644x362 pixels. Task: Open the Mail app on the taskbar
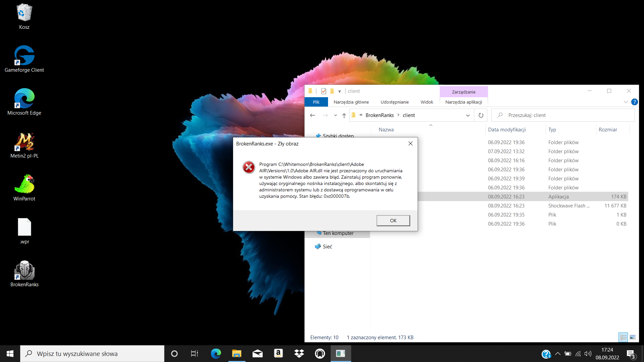(257, 354)
